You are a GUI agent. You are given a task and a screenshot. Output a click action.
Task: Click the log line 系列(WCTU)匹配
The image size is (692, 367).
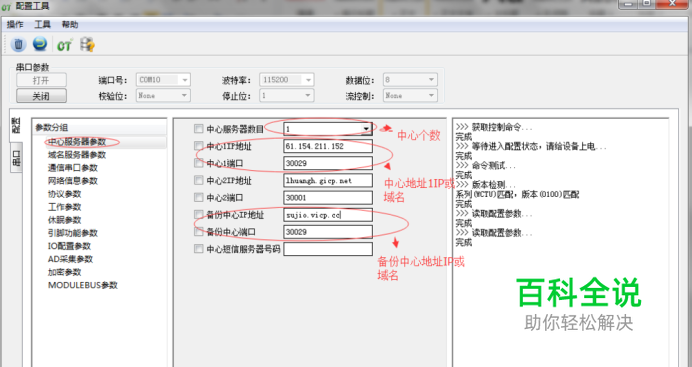click(517, 195)
